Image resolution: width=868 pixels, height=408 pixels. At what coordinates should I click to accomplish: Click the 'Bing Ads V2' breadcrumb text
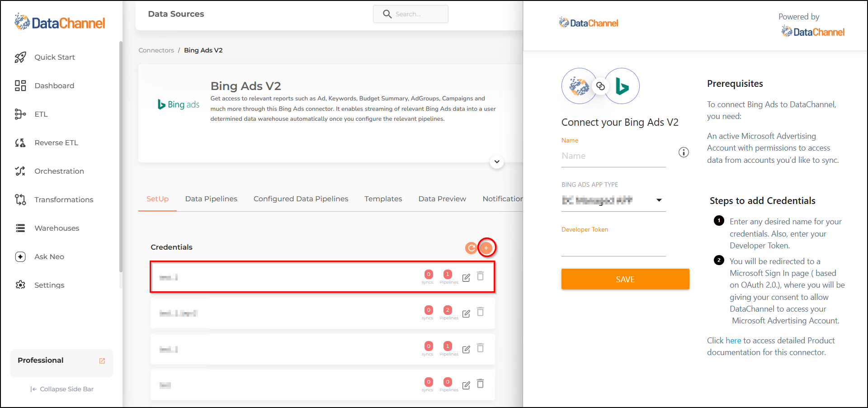coord(203,50)
